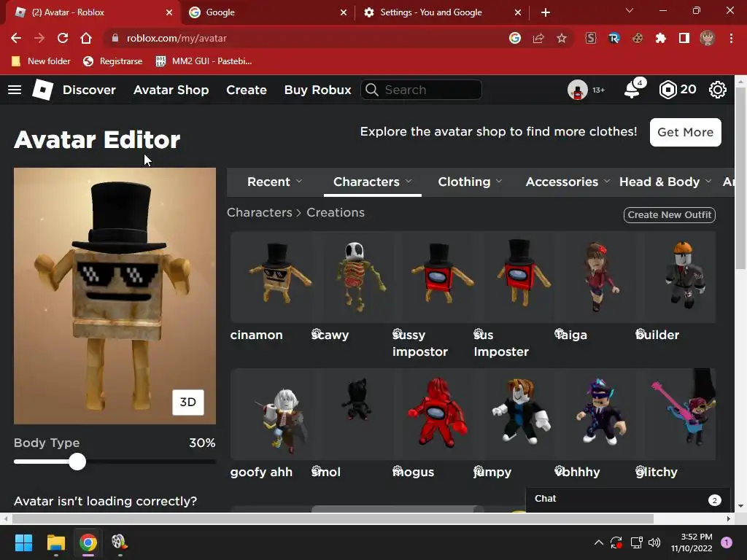Open Chrome profile avatar icon
747x560 pixels.
(708, 38)
